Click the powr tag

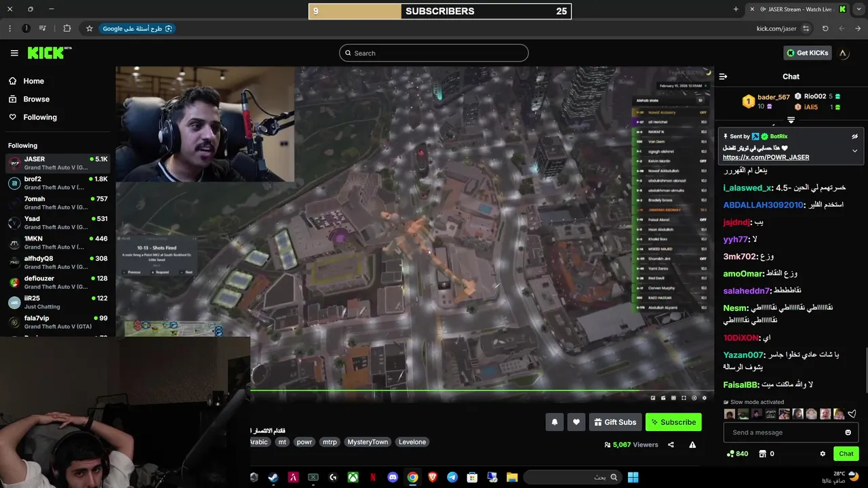(304, 442)
